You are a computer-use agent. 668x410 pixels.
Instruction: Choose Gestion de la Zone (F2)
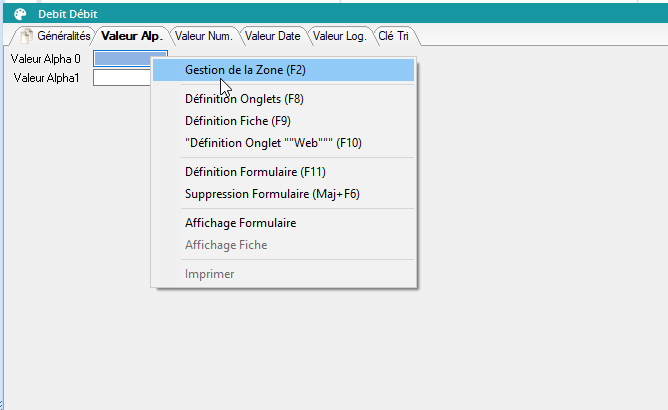point(245,70)
